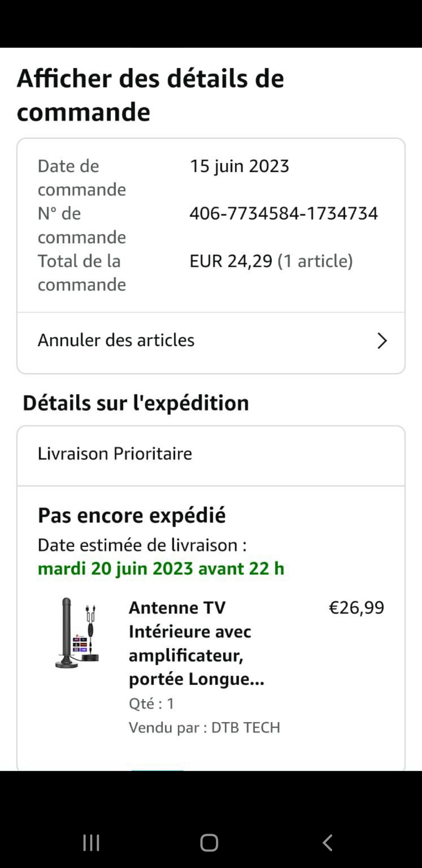Tap the green estimated delivery date
This screenshot has width=422, height=868.
(x=161, y=569)
